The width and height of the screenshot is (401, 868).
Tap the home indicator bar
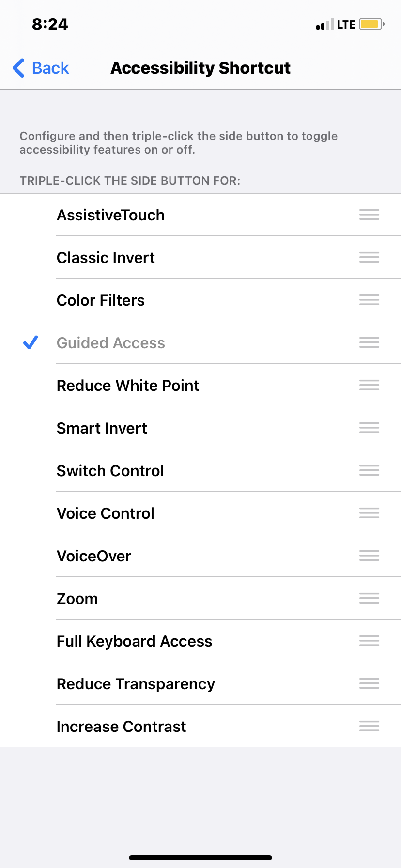pos(200,858)
